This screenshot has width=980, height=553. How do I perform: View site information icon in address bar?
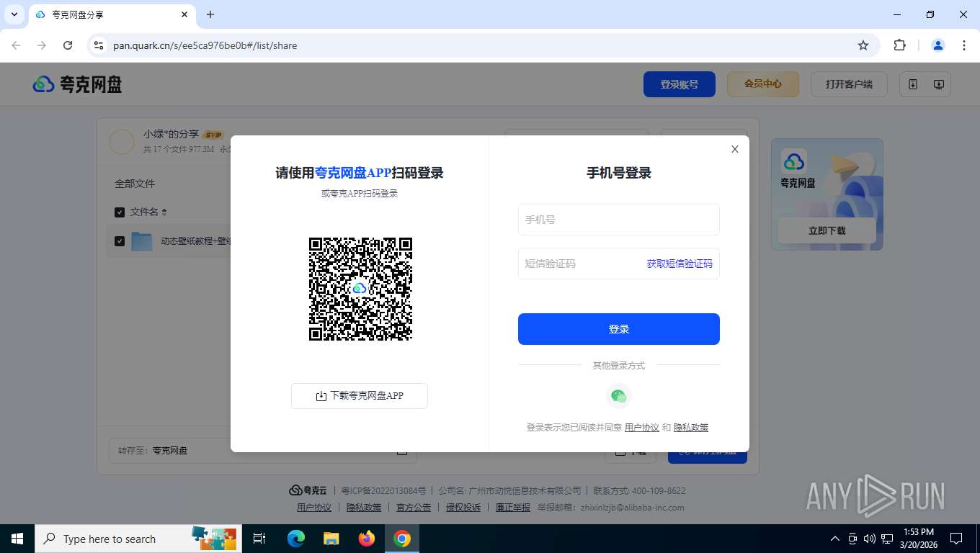tap(99, 45)
